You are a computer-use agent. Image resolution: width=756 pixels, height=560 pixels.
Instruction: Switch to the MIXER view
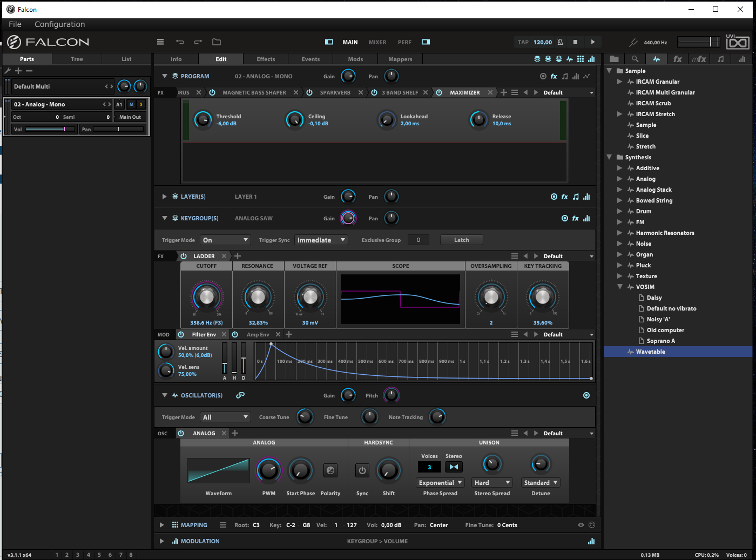(377, 42)
